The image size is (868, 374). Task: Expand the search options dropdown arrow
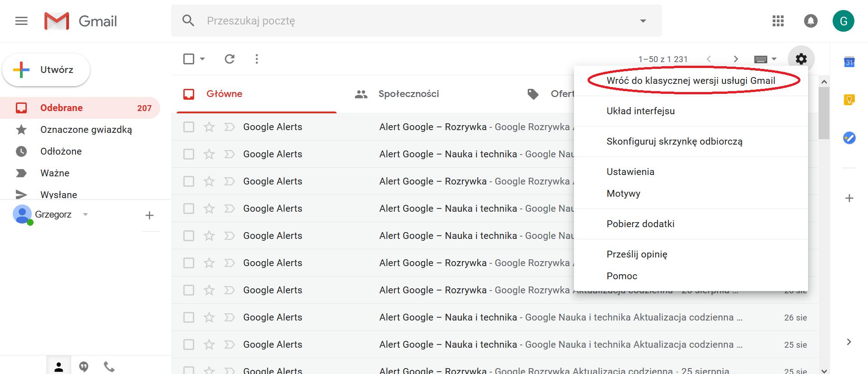pos(643,21)
